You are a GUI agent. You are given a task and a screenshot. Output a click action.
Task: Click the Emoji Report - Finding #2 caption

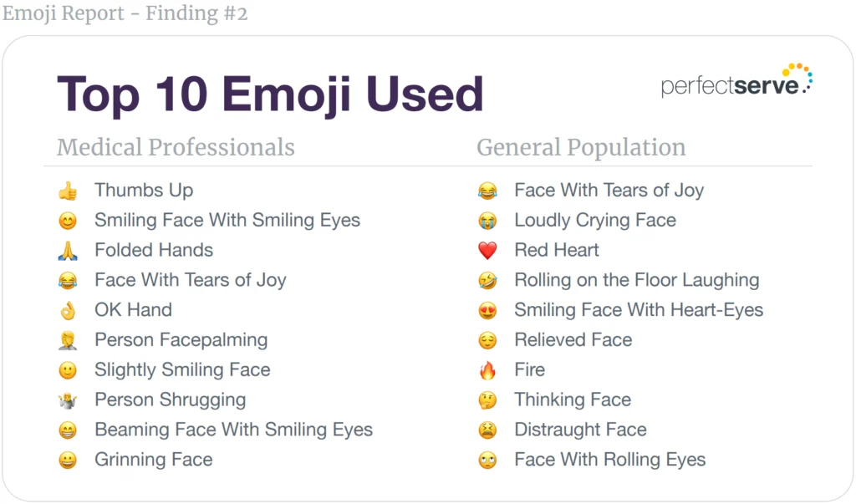[x=125, y=13]
